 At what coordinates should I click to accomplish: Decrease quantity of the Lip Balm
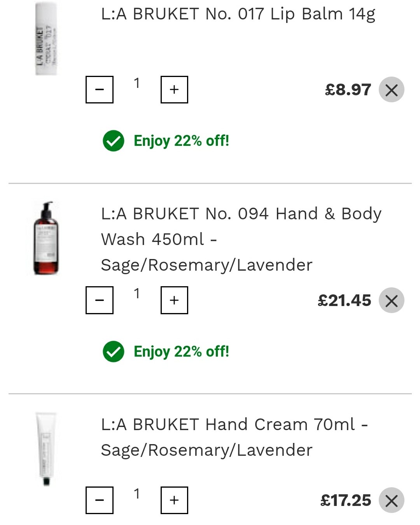(100, 90)
